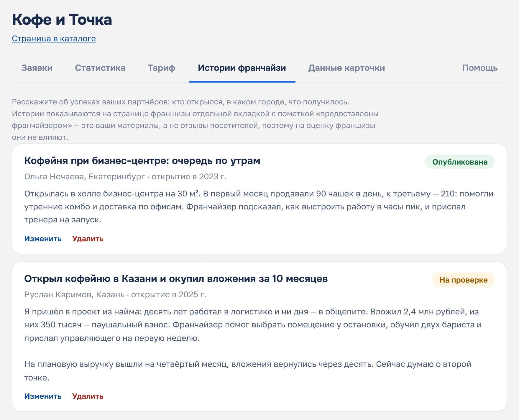Open the «Статистика» tab
This screenshot has width=519, height=420.
coord(100,68)
